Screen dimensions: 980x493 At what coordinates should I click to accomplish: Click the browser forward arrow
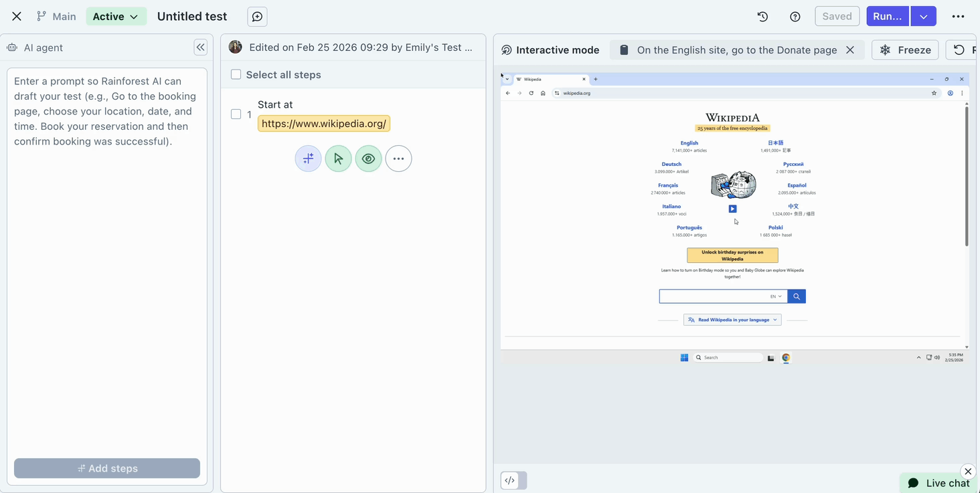pos(519,93)
